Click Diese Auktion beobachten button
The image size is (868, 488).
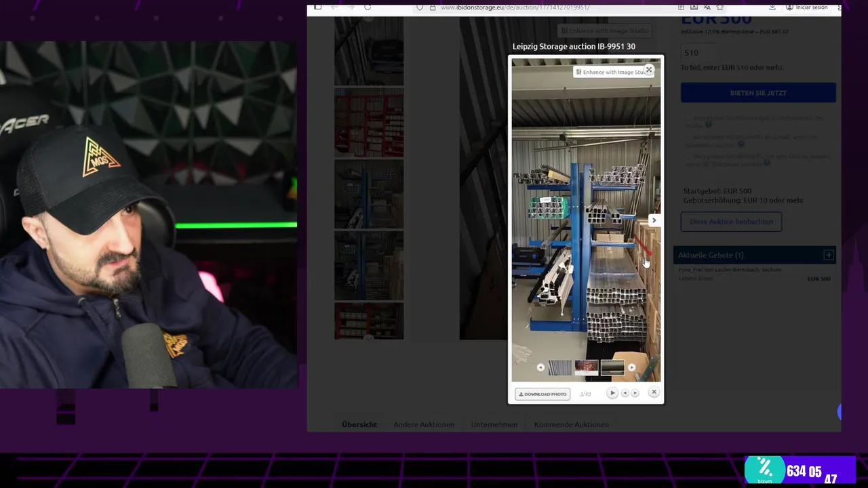pyautogui.click(x=731, y=222)
